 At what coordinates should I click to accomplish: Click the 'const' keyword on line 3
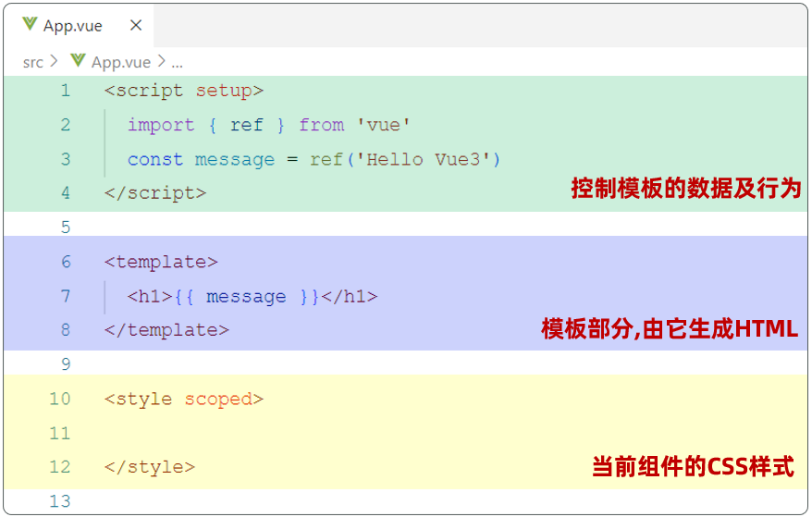pos(154,160)
